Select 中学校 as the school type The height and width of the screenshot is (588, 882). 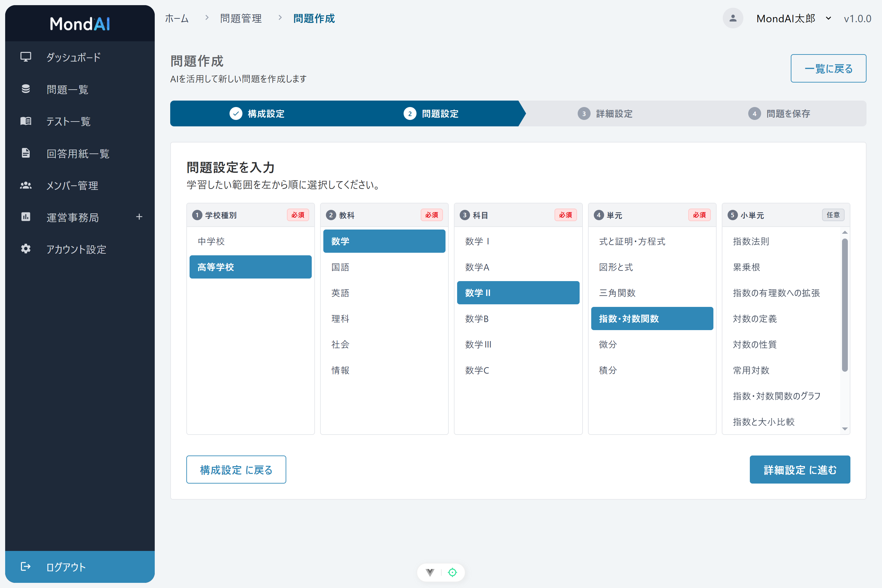click(x=250, y=241)
